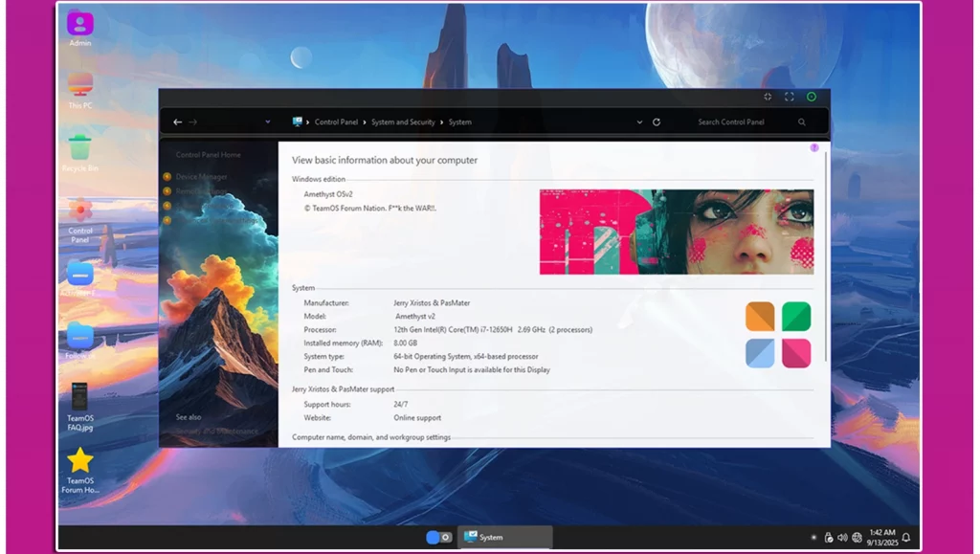Click the search magnifier icon
Screen dimensions: 980x554
pos(802,122)
